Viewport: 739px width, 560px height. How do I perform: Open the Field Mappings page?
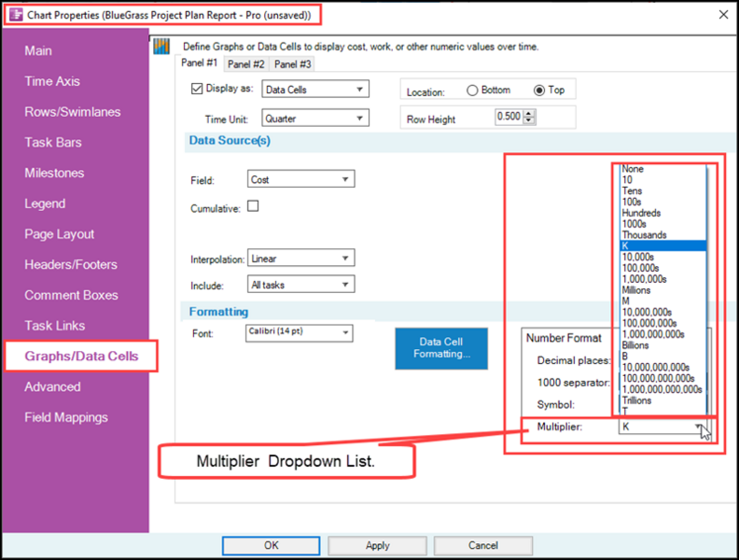[66, 417]
